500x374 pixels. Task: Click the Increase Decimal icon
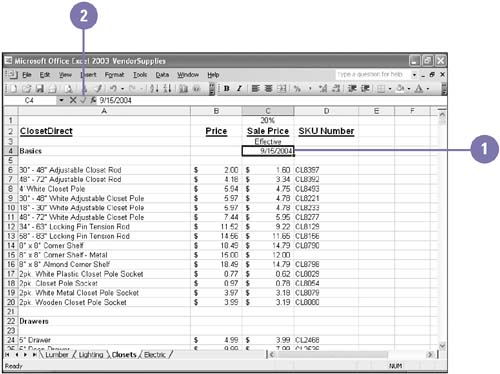coord(323,89)
